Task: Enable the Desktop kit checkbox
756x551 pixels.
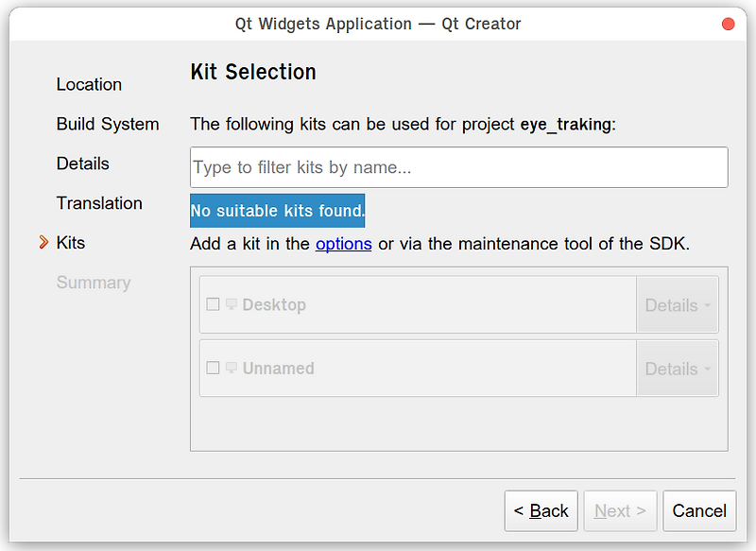Action: tap(213, 304)
